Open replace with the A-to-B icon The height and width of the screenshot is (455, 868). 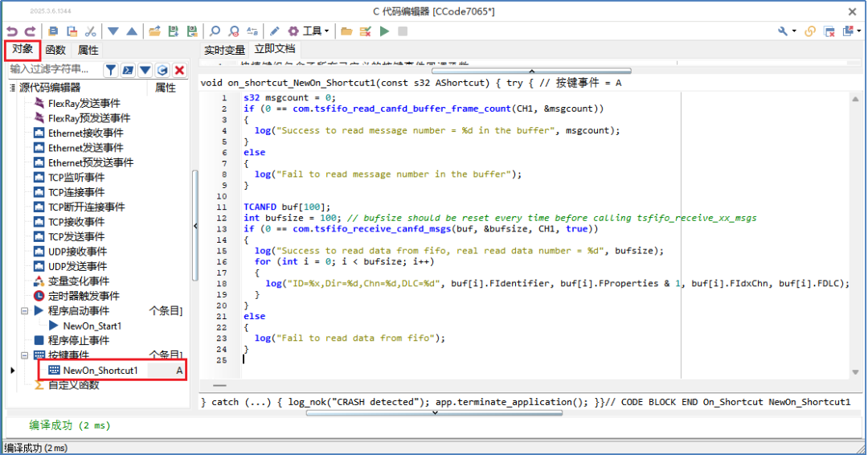click(252, 31)
